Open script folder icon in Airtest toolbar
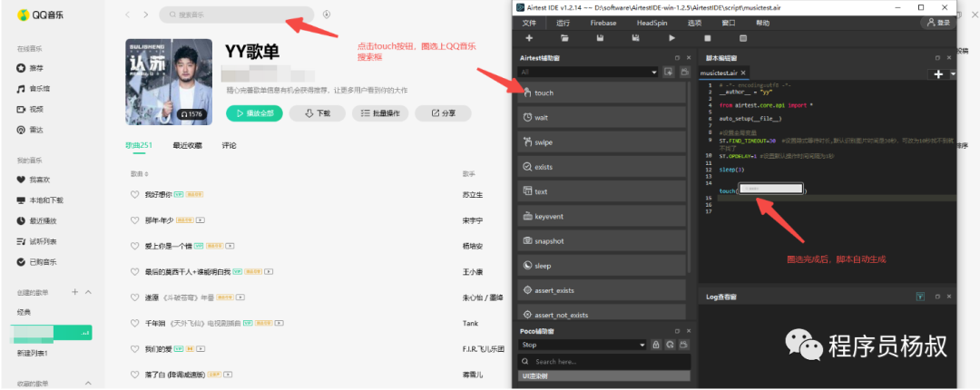 click(565, 38)
